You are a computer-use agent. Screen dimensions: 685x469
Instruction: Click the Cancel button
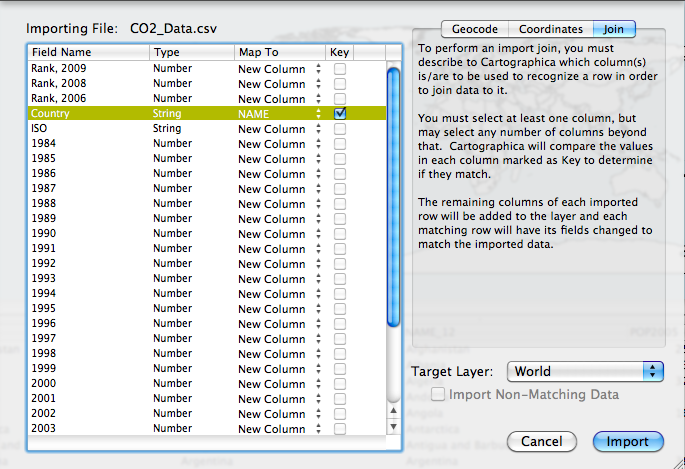point(541,441)
